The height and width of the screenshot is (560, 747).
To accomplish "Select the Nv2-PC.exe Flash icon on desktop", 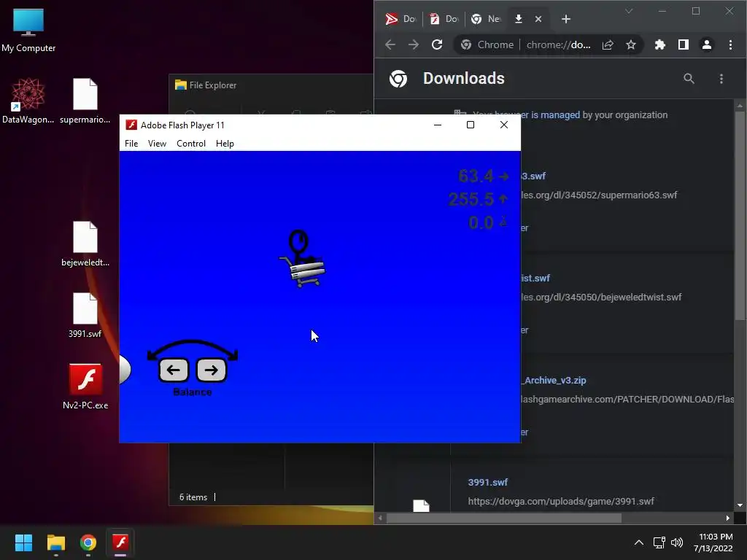I will [x=85, y=386].
